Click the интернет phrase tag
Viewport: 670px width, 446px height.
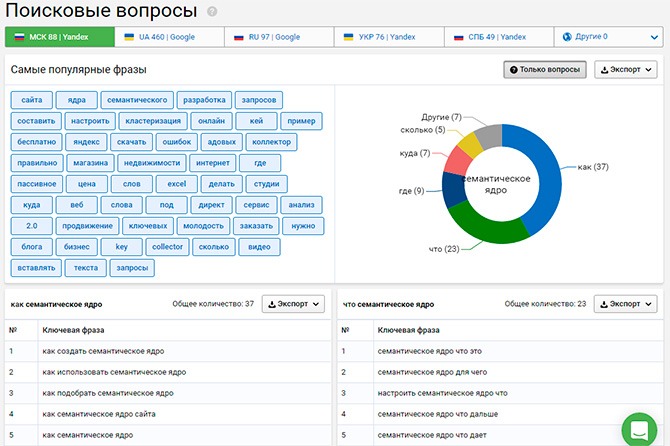(x=213, y=163)
